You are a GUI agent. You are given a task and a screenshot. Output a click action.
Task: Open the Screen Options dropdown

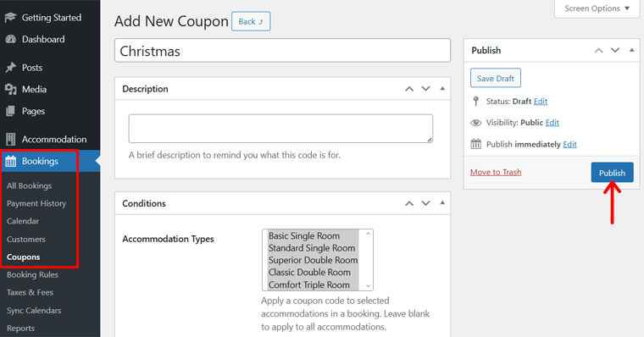(597, 8)
